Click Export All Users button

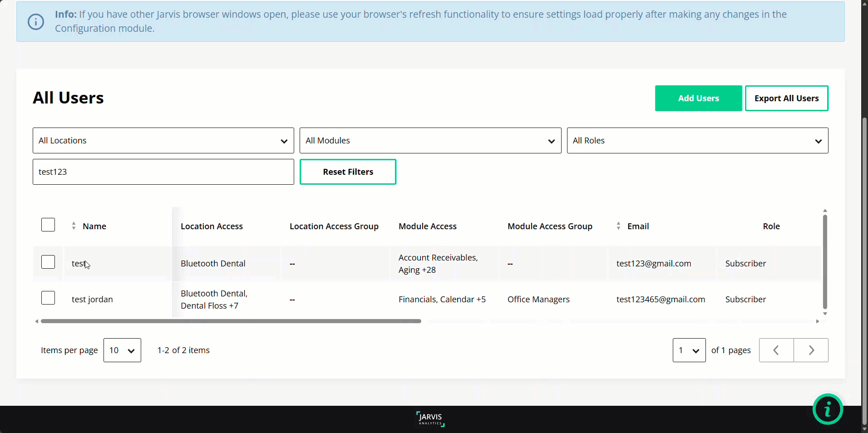coord(786,98)
